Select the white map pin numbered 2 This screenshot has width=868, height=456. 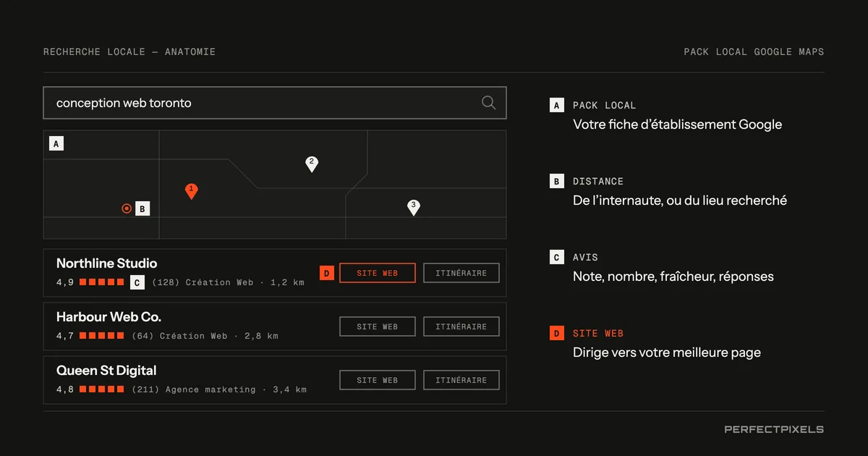312,164
